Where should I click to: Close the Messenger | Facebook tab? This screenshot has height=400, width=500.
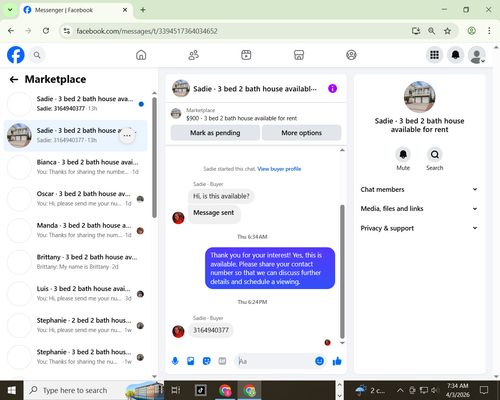(x=125, y=10)
